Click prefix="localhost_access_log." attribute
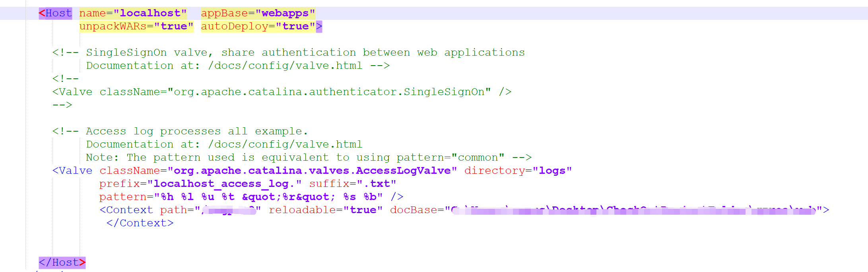 (x=200, y=184)
